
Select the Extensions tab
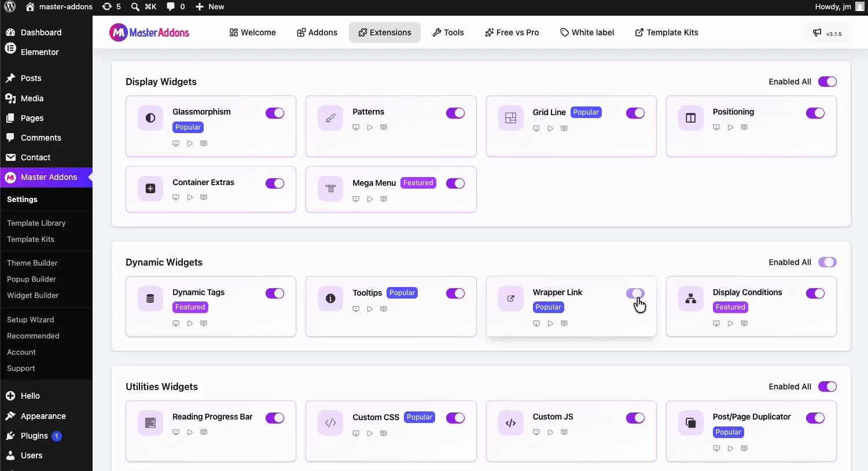coord(385,32)
